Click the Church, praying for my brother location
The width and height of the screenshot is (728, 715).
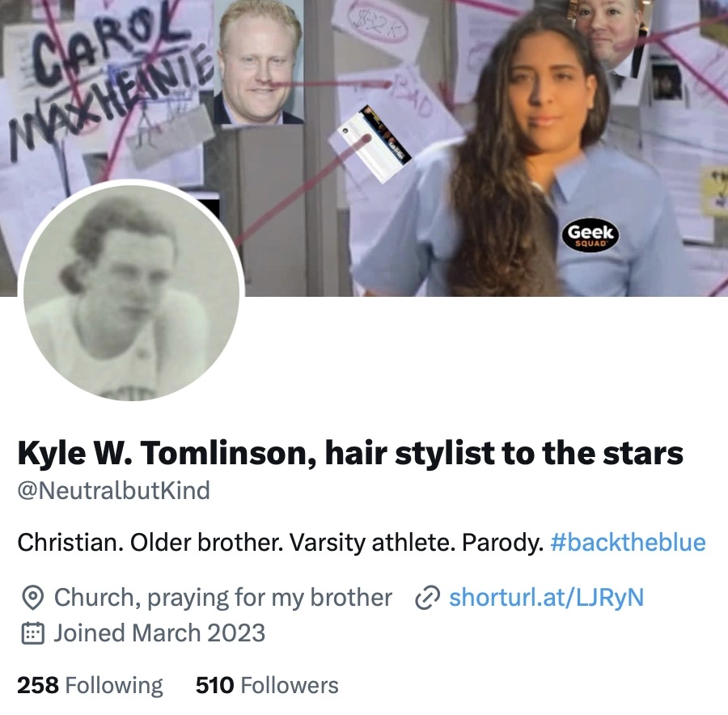223,598
